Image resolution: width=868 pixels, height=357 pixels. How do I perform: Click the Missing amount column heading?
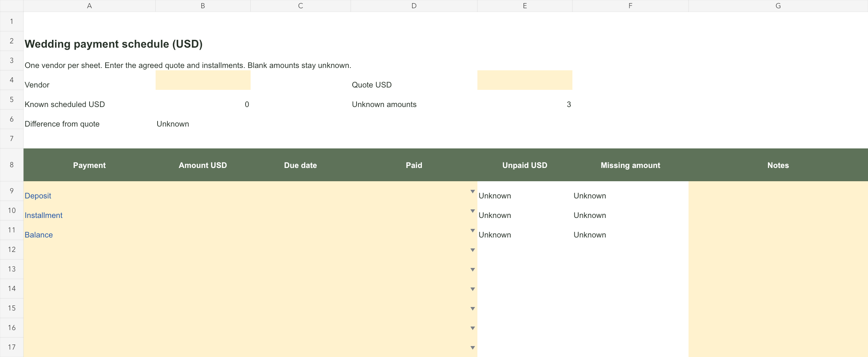click(630, 165)
